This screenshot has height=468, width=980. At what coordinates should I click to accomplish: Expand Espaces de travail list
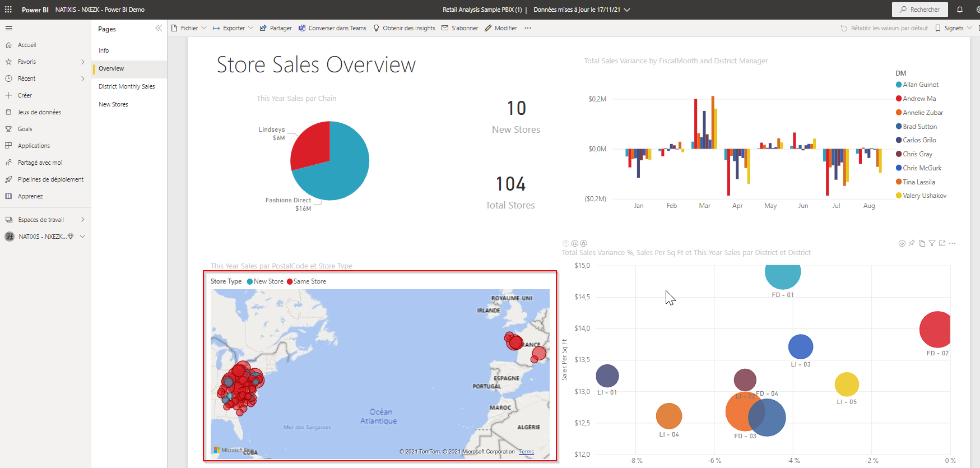pos(83,220)
